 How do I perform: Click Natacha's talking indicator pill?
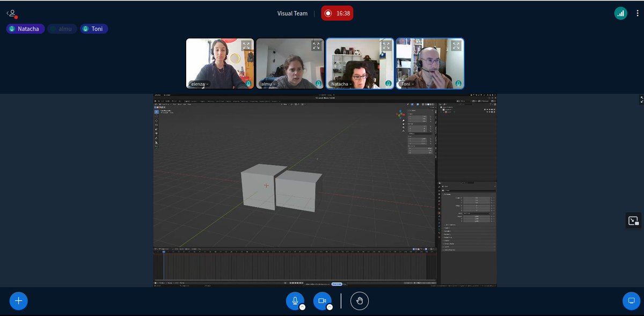click(x=25, y=29)
